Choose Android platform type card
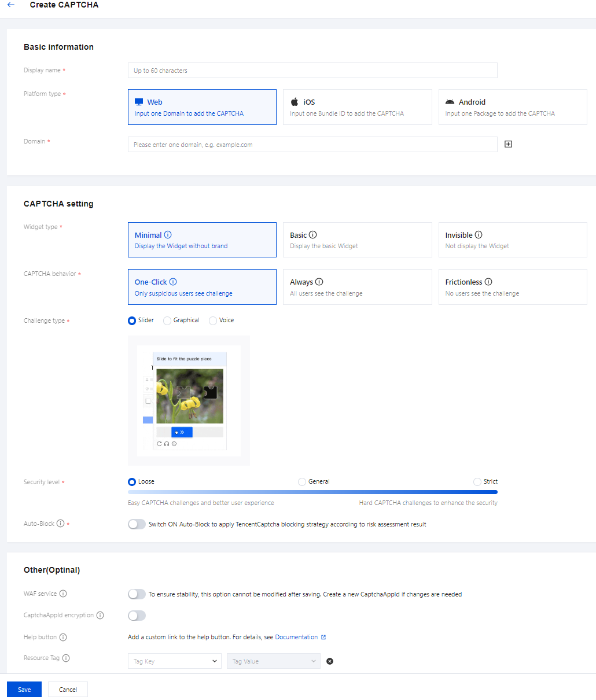The width and height of the screenshot is (596, 700). 513,107
